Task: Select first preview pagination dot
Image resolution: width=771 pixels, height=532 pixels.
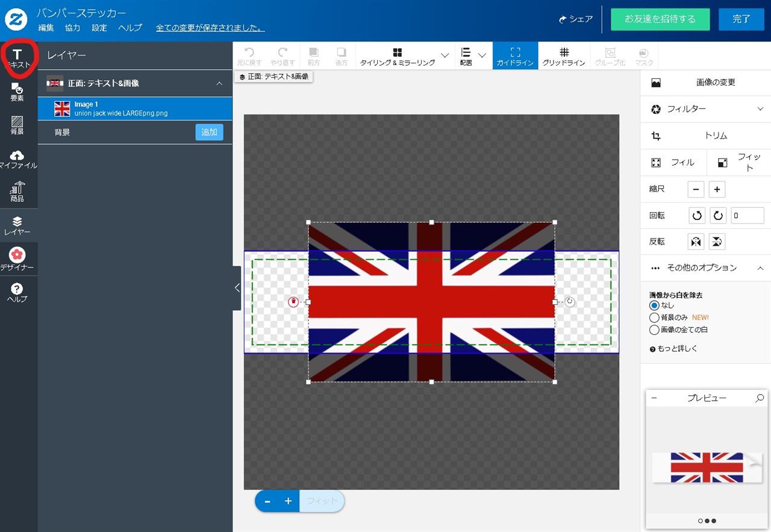Action: pos(700,521)
